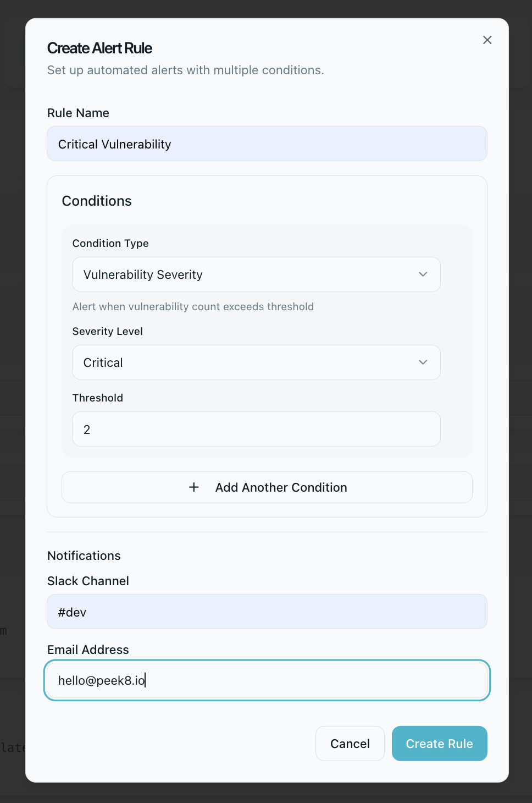Screen dimensions: 532x803
Task: Click the chevron arrow on Severity Level dropdown
Action: (x=423, y=362)
